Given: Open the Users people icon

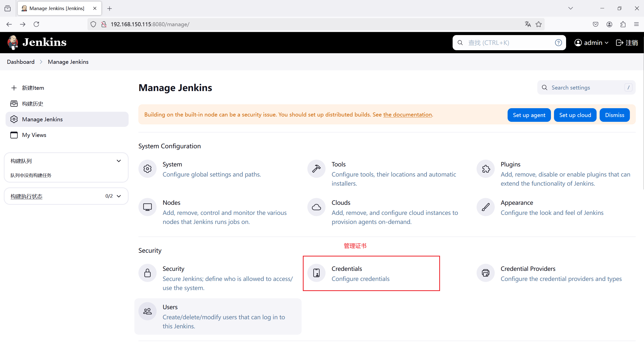Looking at the screenshot, I should 148,311.
